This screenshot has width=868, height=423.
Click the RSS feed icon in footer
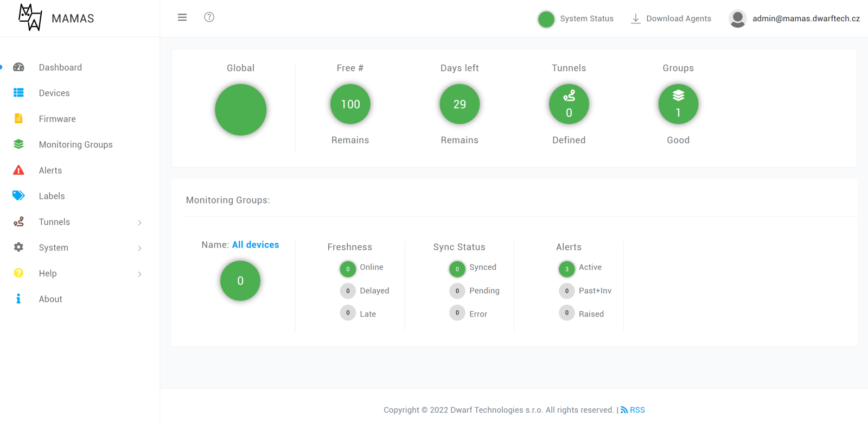[x=624, y=410]
